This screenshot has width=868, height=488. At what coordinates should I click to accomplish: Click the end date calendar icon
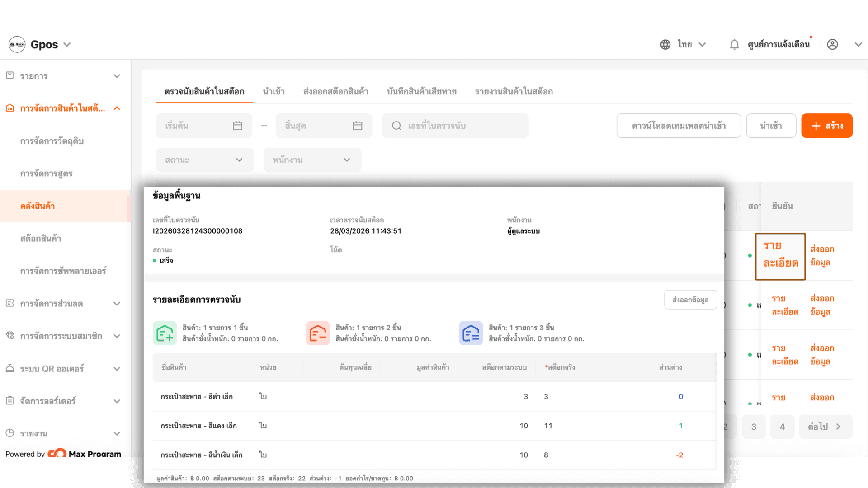(x=357, y=126)
